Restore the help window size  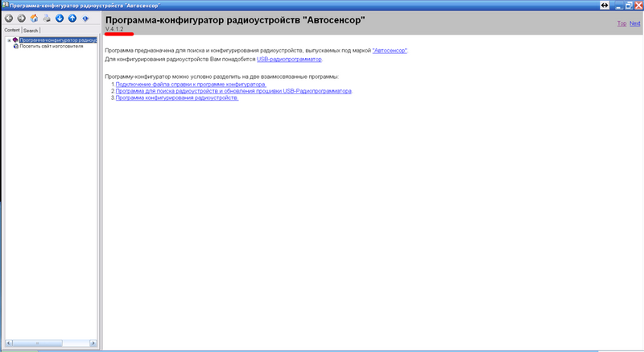coord(629,6)
